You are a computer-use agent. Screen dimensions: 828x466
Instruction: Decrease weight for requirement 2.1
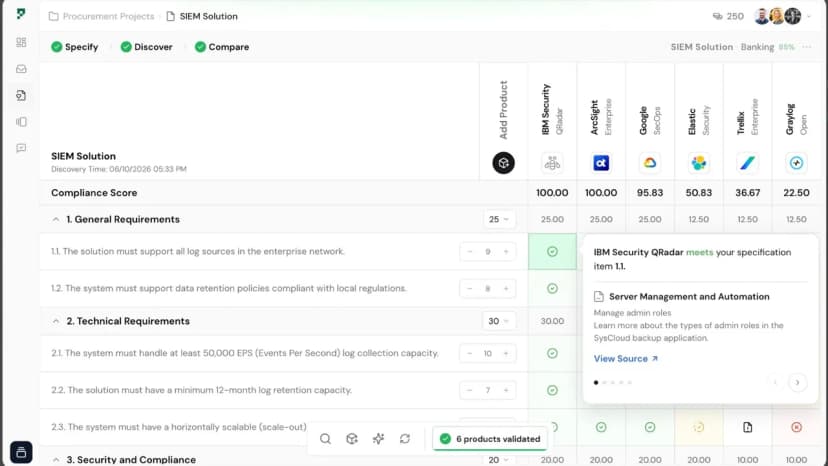point(469,353)
